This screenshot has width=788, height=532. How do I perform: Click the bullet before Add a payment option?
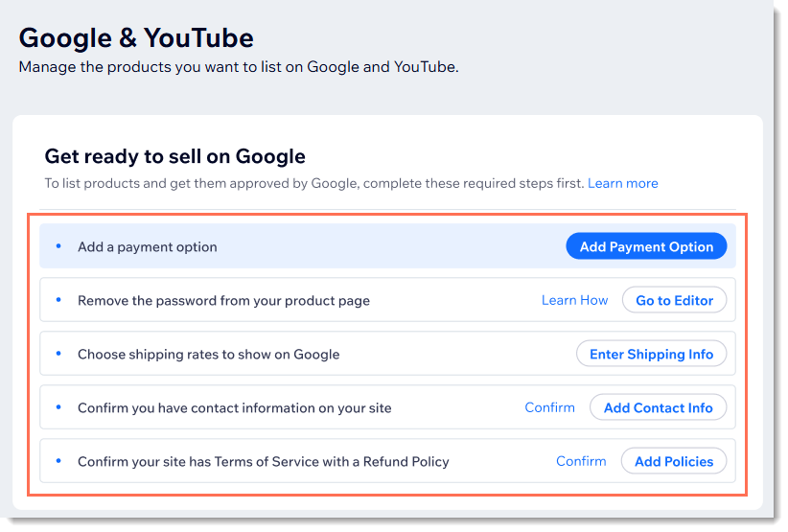click(58, 246)
